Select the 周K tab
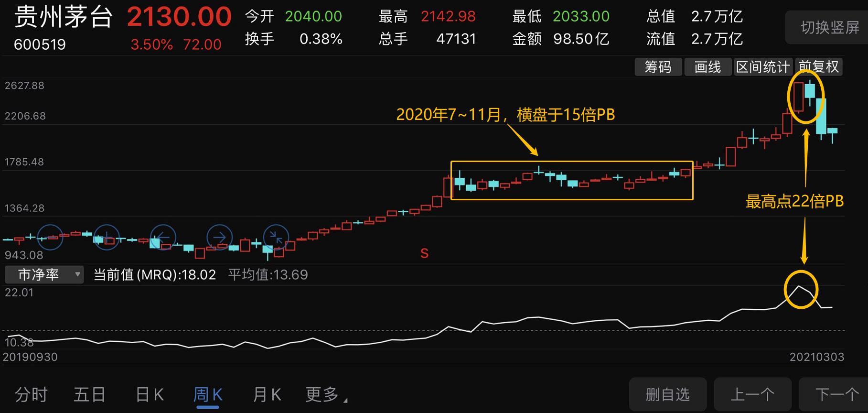 [208, 395]
